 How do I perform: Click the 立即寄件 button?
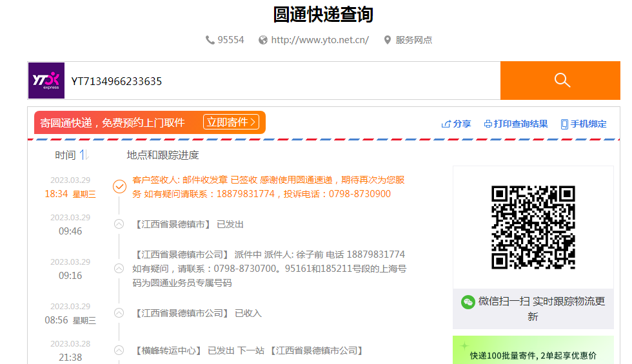(x=231, y=122)
